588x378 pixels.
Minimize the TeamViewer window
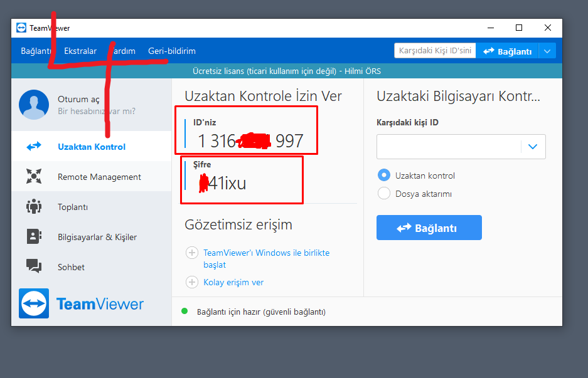point(491,28)
